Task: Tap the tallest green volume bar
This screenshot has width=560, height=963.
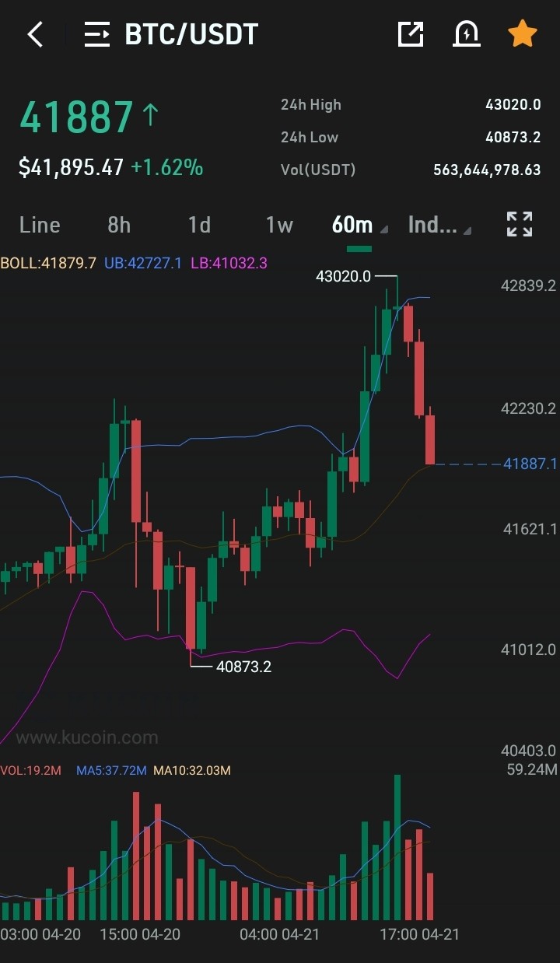Action: click(x=397, y=848)
